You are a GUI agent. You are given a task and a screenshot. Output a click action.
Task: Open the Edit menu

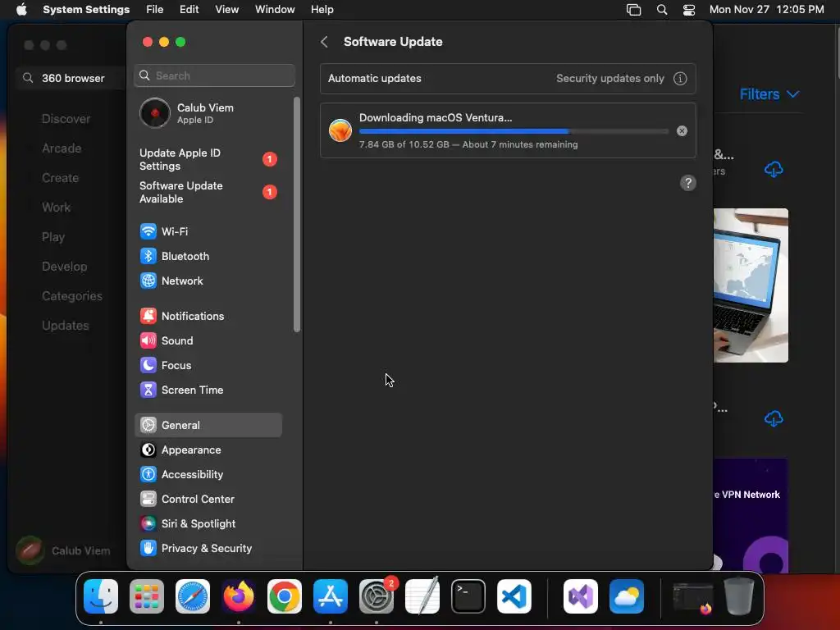(189, 10)
